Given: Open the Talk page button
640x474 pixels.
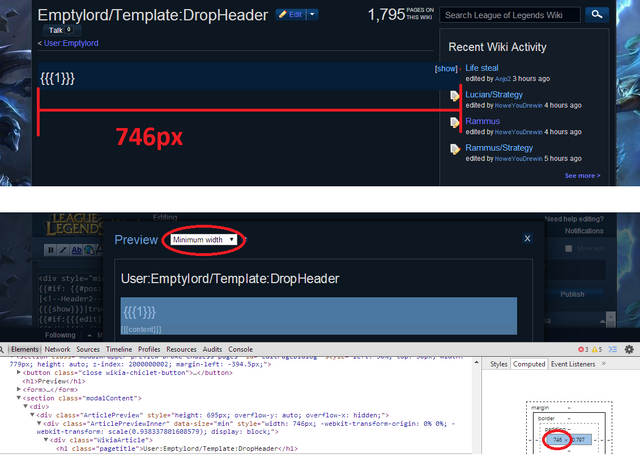Looking at the screenshot, I should click(62, 30).
